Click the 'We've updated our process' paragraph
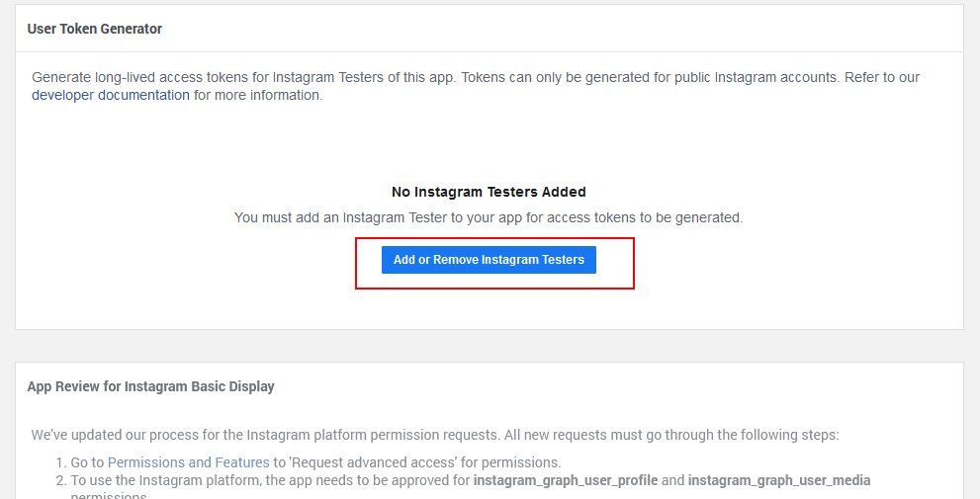Image resolution: width=980 pixels, height=499 pixels. 247,435
